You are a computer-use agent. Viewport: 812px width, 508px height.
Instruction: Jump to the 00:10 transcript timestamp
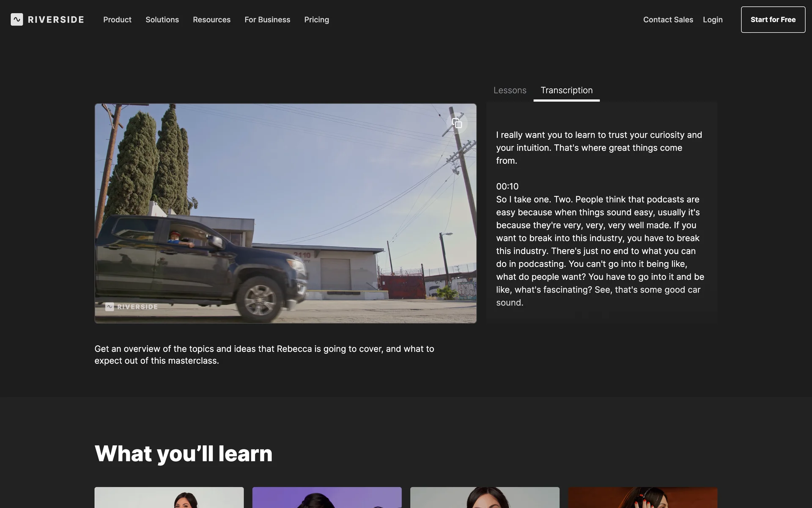(x=507, y=186)
